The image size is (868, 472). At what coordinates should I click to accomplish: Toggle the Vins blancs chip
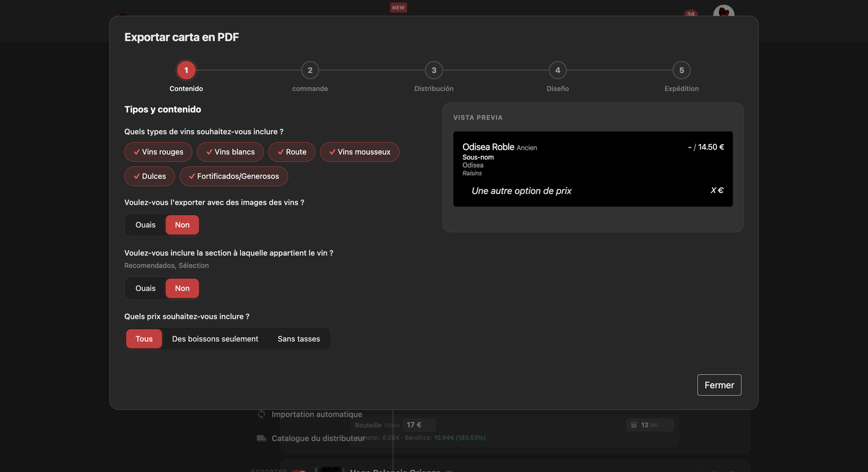[230, 152]
